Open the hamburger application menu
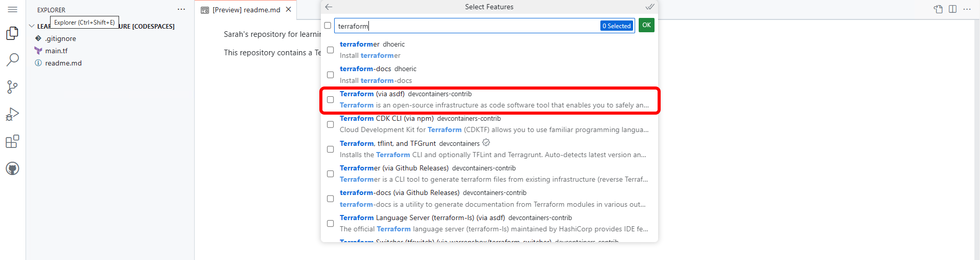 point(12,9)
